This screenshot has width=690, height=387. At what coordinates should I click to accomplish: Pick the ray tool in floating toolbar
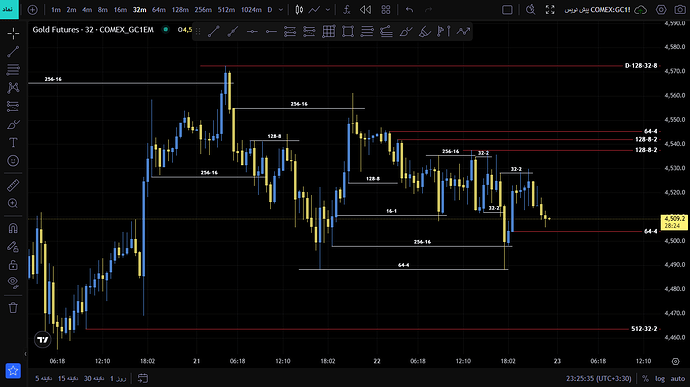click(233, 31)
